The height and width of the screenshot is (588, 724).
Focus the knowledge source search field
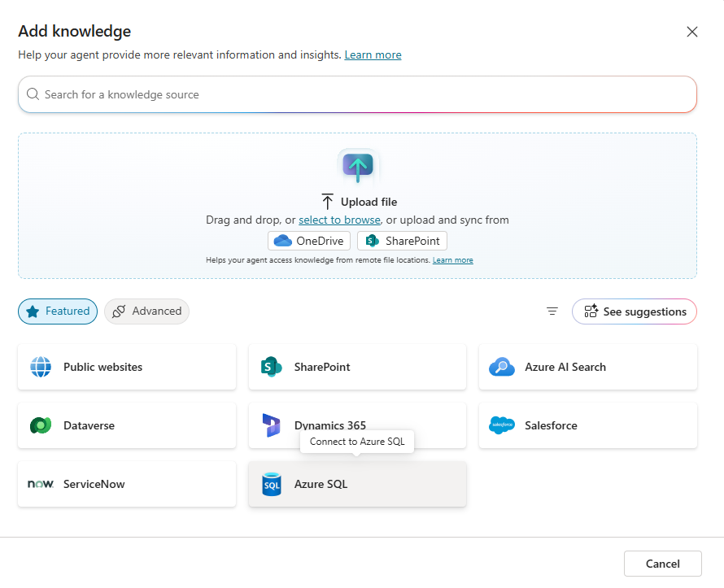point(358,94)
